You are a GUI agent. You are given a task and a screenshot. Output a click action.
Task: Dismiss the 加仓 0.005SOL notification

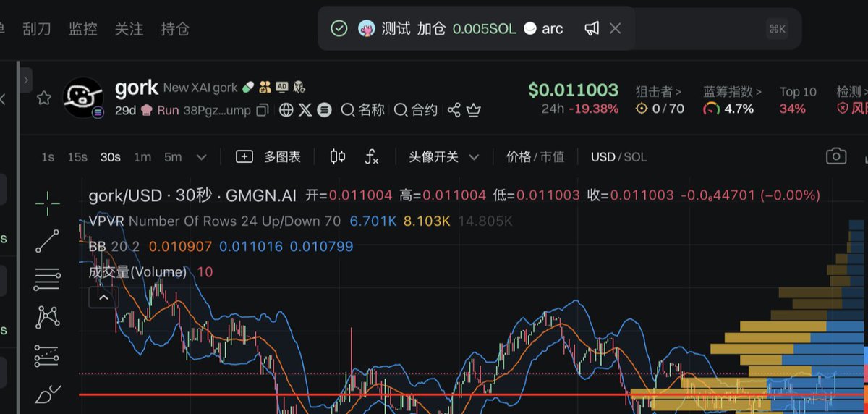click(615, 28)
